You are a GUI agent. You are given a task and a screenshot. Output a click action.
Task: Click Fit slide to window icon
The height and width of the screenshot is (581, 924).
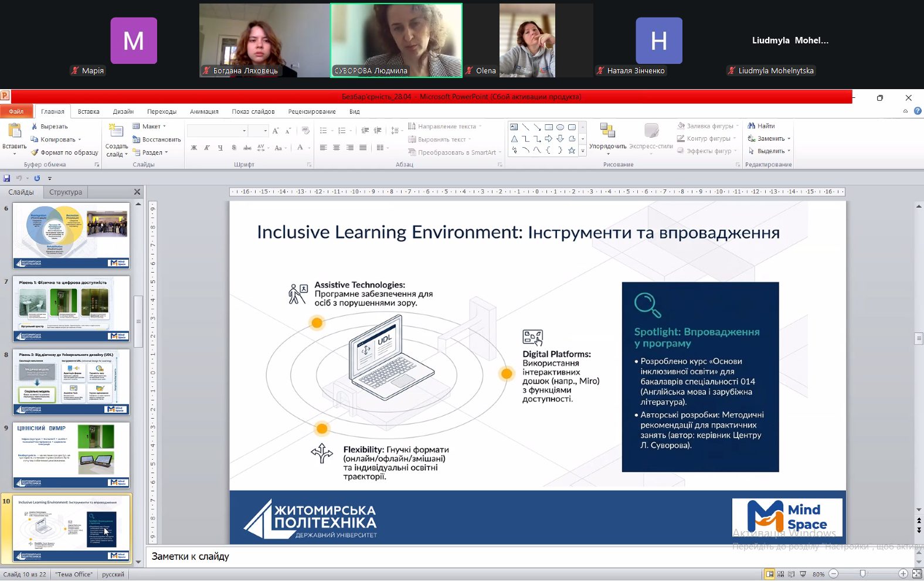pyautogui.click(x=918, y=574)
